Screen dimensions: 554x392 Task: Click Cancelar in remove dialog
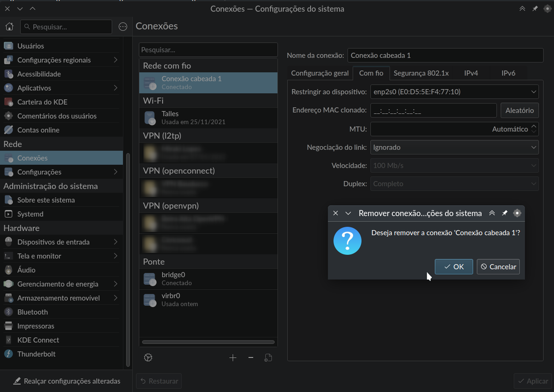point(498,267)
